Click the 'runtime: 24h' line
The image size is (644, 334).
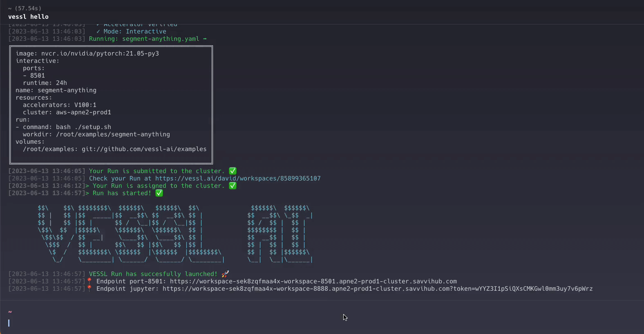45,83
